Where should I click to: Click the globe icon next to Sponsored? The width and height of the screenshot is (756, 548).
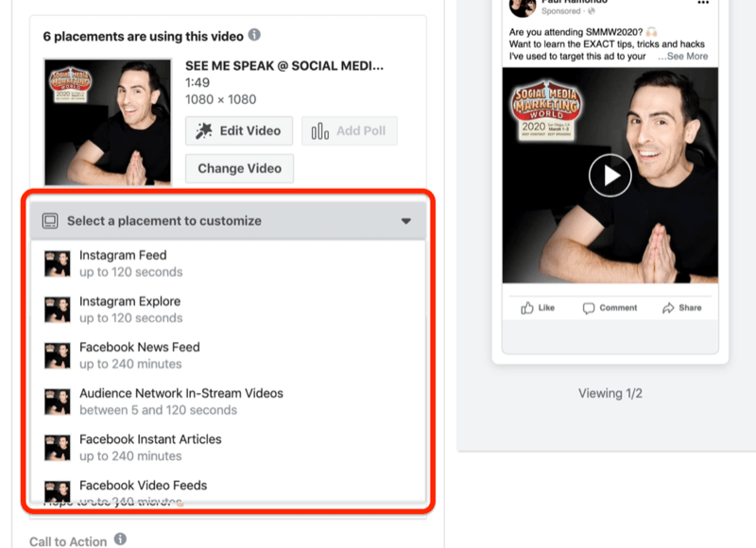[x=592, y=11]
